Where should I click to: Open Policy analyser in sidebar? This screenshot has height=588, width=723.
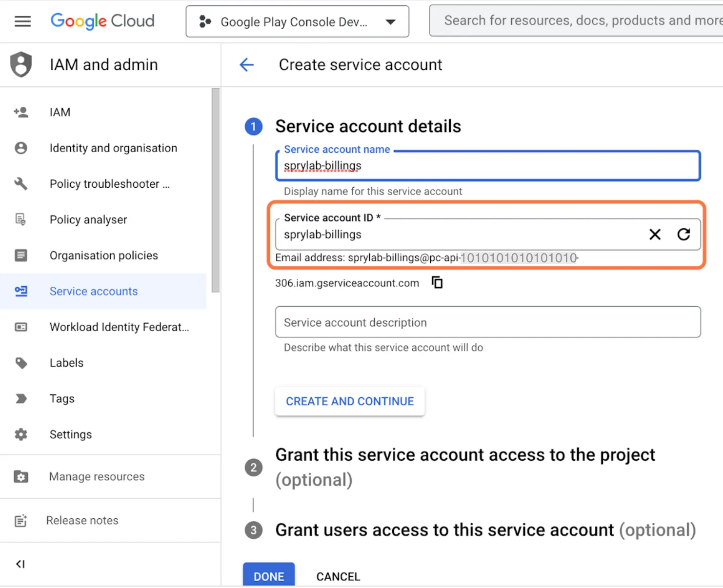pyautogui.click(x=88, y=219)
